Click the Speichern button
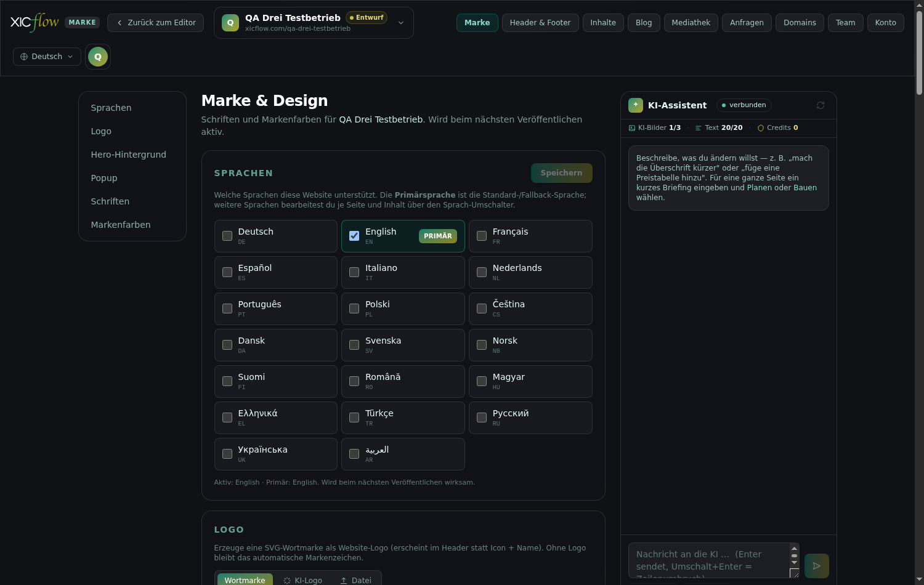Viewport: 924px width, 585px height. click(562, 173)
